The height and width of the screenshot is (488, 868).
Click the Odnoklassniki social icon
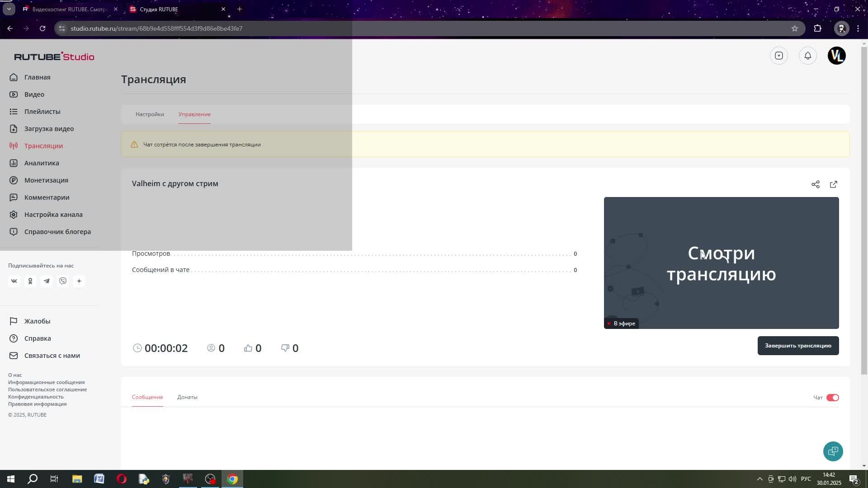(30, 281)
